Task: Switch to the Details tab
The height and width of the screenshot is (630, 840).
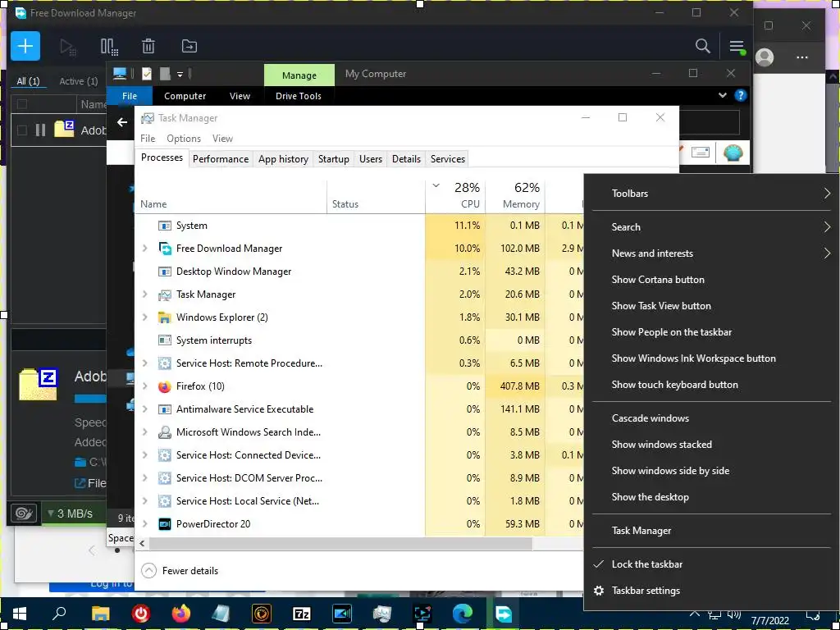Action: [x=406, y=159]
